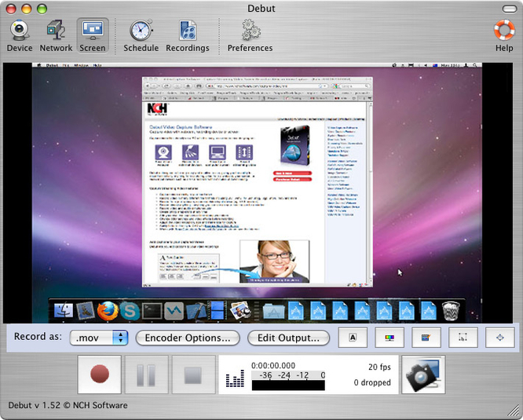Click the Edit Output button
Image resolution: width=523 pixels, height=420 pixels.
(x=288, y=338)
